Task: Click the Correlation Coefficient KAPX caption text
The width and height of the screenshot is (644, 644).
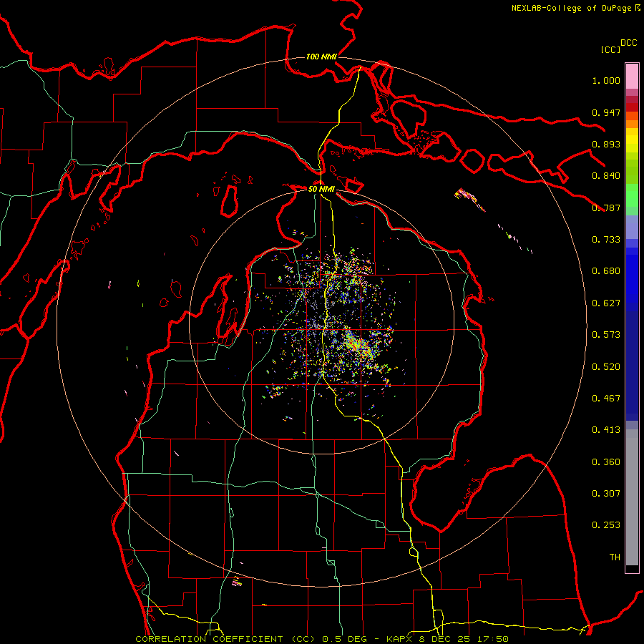Action: click(322, 639)
